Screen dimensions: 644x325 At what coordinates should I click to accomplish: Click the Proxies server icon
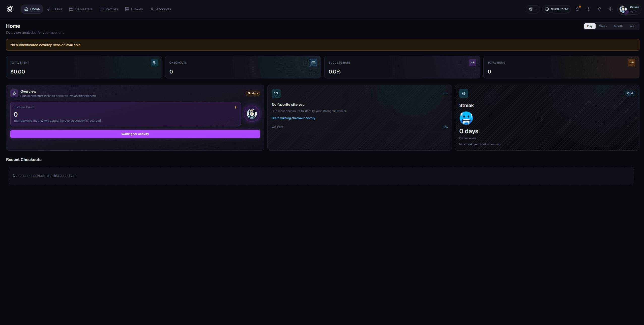127,9
